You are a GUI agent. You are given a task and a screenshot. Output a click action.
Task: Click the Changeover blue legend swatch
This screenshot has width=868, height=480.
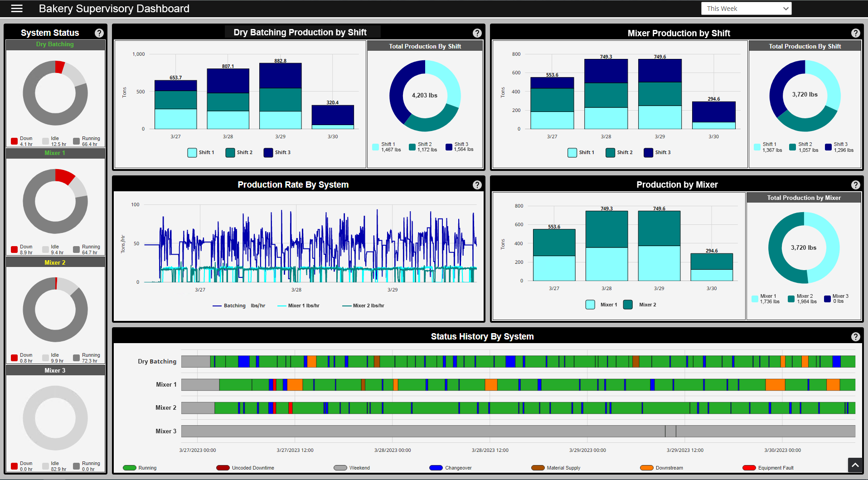436,468
